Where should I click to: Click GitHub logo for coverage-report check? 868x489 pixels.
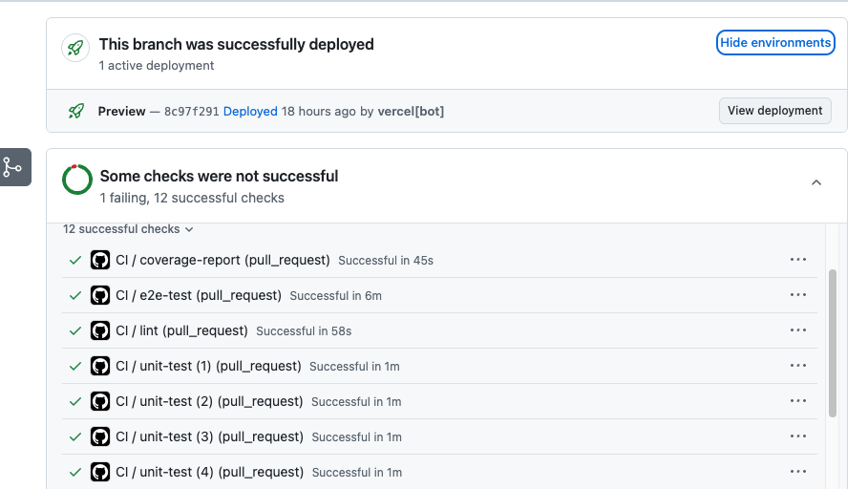[x=100, y=260]
